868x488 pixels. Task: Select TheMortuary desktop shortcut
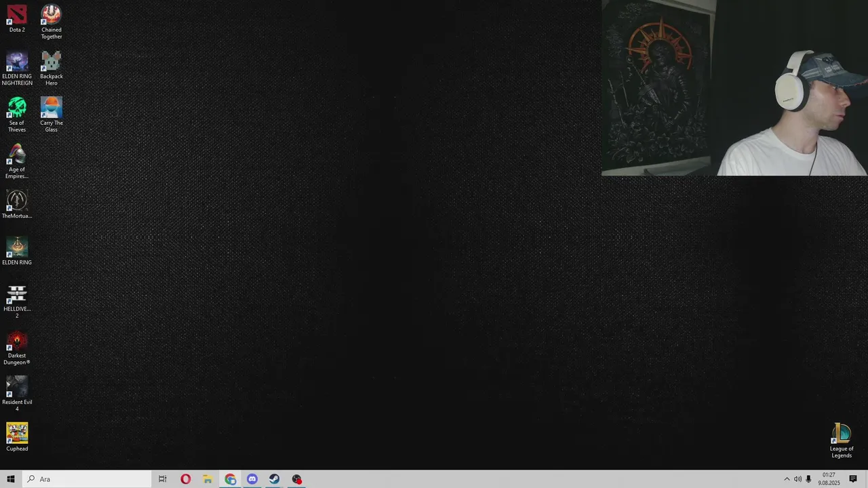[x=17, y=205]
